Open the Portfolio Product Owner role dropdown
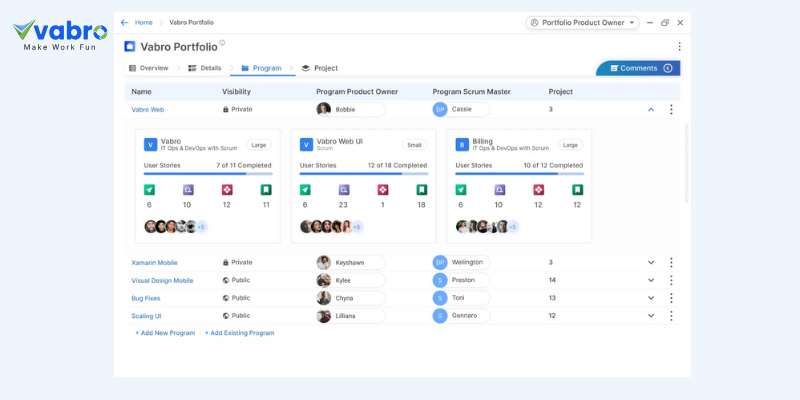The height and width of the screenshot is (400, 800). tap(582, 22)
